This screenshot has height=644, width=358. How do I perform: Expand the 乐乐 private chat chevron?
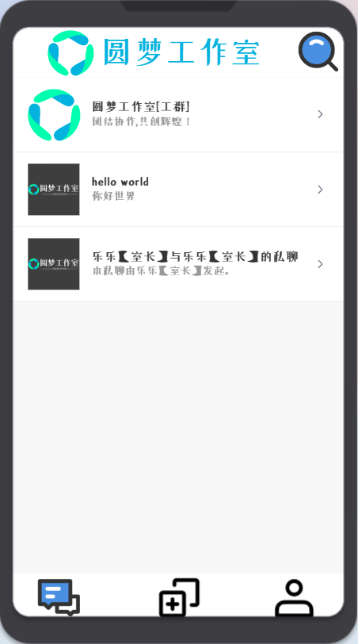[320, 263]
